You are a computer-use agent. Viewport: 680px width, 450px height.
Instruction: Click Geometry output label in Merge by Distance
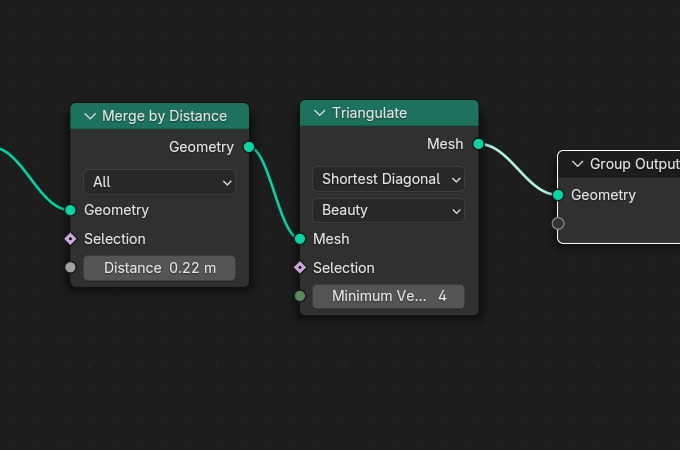click(x=201, y=147)
